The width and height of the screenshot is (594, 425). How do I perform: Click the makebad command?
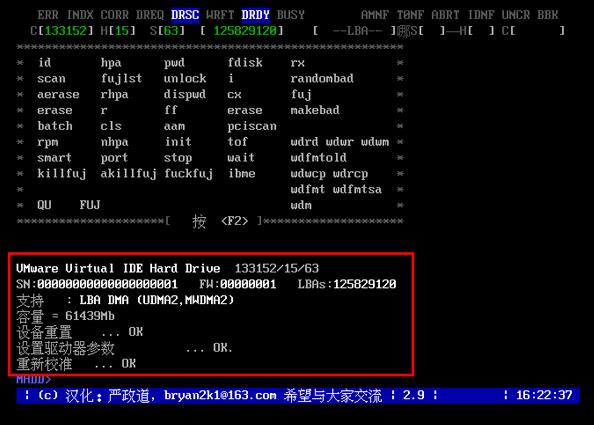315,110
